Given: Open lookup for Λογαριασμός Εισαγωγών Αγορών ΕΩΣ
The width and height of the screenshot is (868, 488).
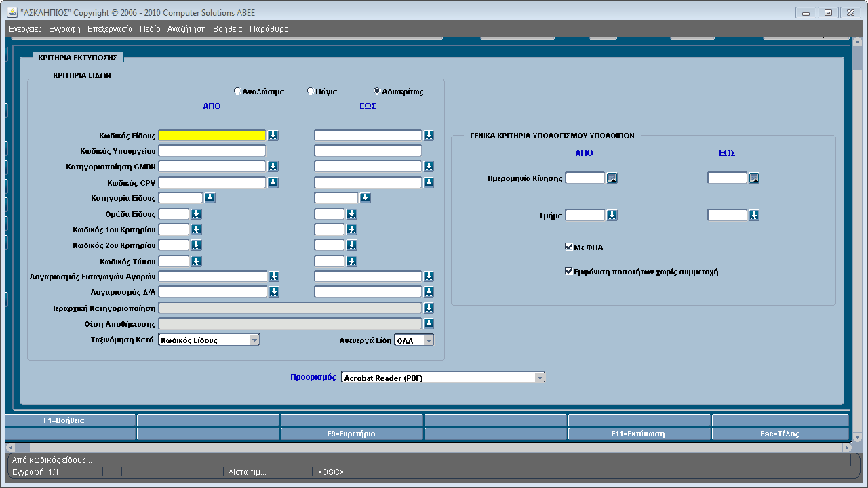Looking at the screenshot, I should pyautogui.click(x=429, y=277).
